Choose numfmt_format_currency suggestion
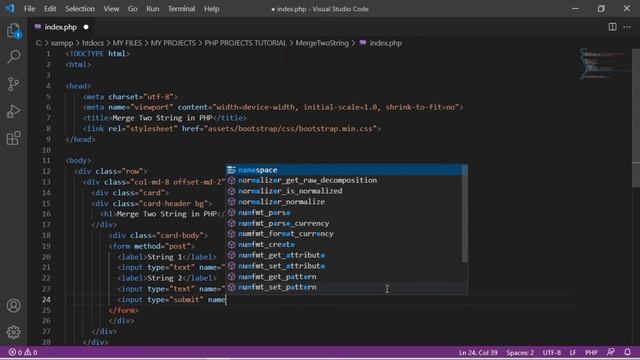Viewport: 640px width, 360px height. pos(347,234)
